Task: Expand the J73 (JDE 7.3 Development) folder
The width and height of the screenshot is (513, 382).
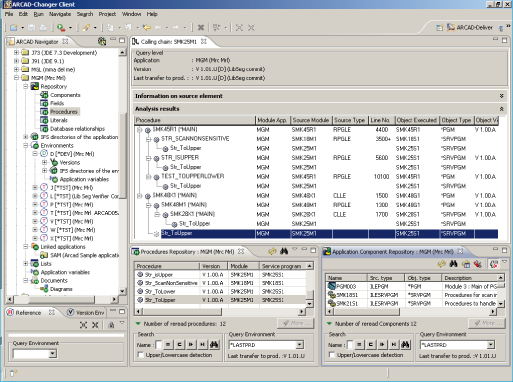Action: click(16, 52)
